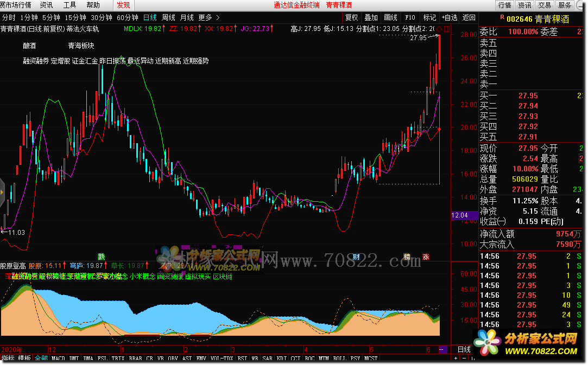The image size is (588, 365).
Task: Click the red R badge beside stock code
Action: (502, 17)
